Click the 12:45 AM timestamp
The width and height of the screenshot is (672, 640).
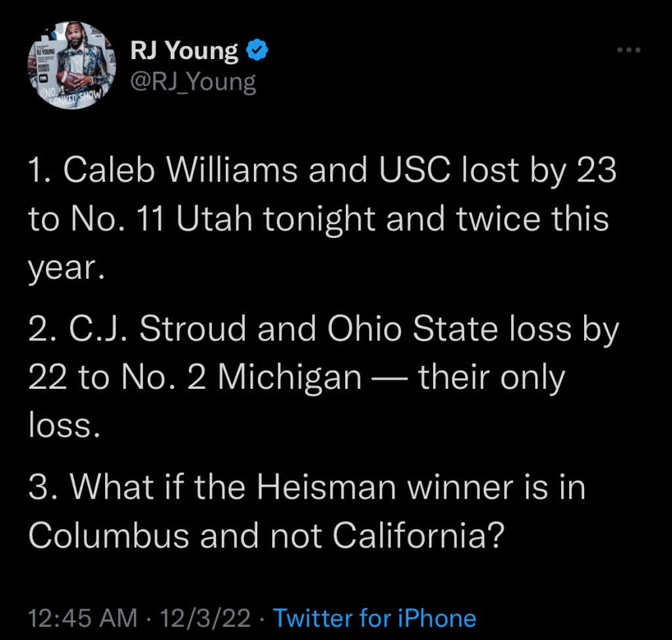[83, 618]
